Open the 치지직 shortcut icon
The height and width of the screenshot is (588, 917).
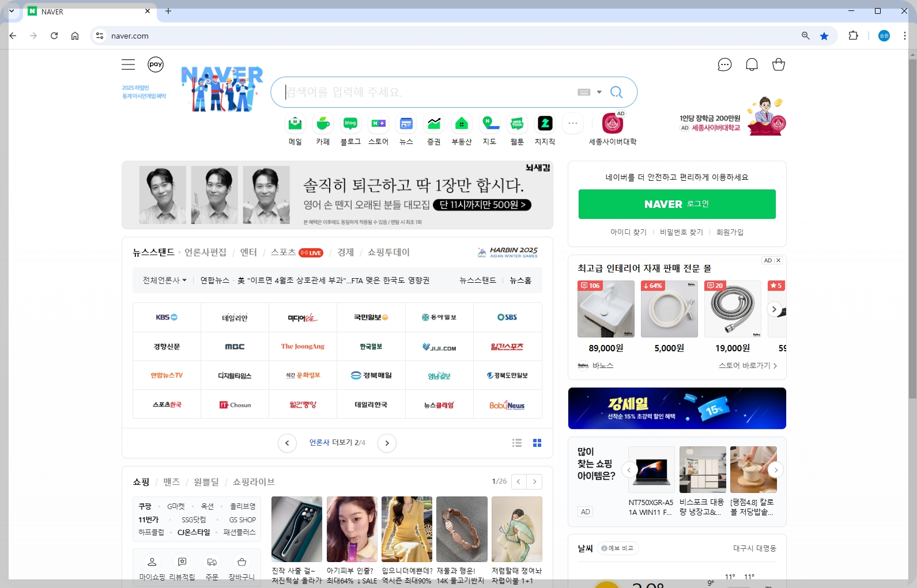point(545,123)
